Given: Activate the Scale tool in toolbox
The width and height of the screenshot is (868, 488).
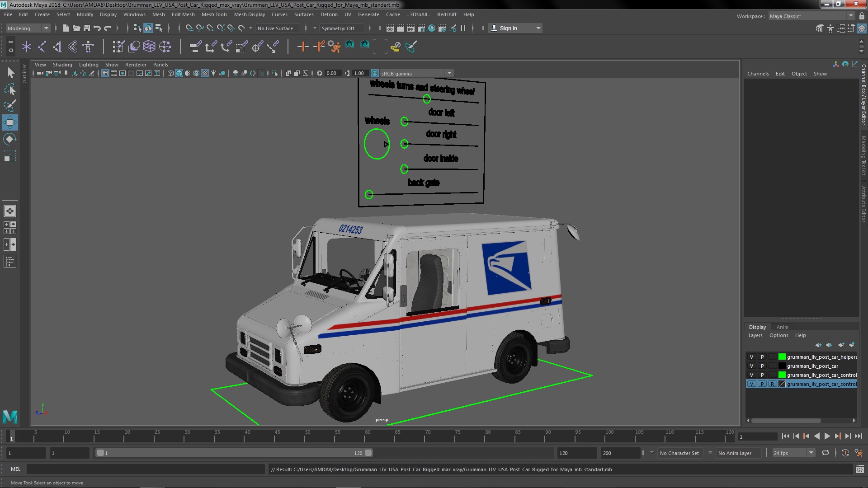Looking at the screenshot, I should click(10, 156).
